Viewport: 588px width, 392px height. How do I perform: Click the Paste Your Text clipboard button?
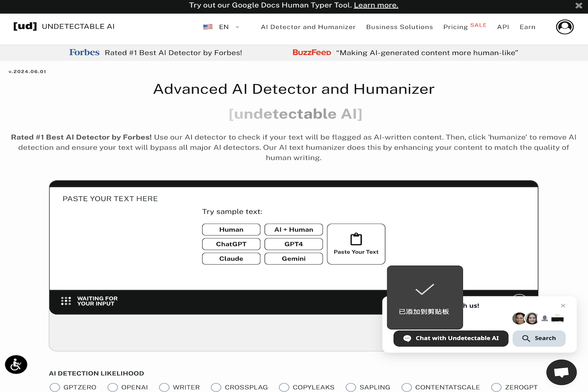point(356,244)
